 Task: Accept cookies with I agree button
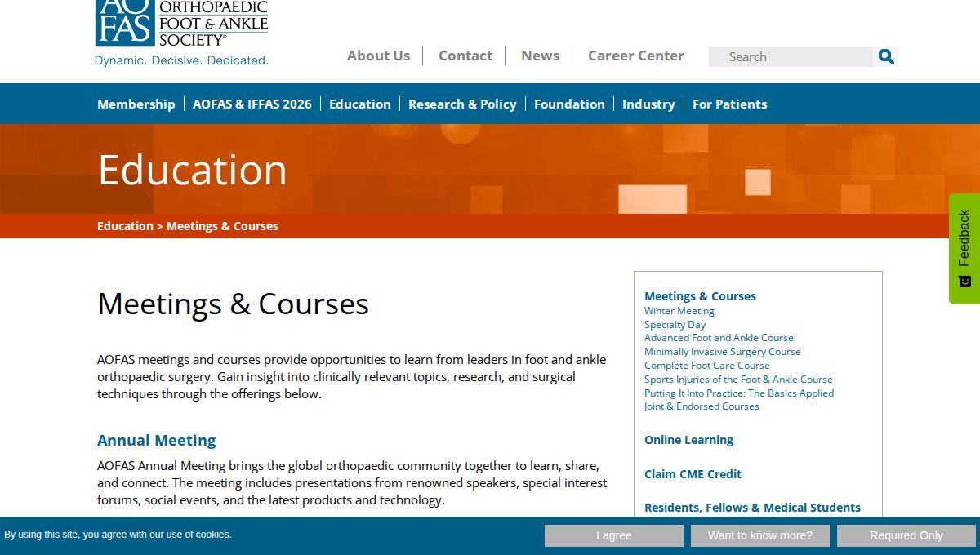[x=614, y=535]
